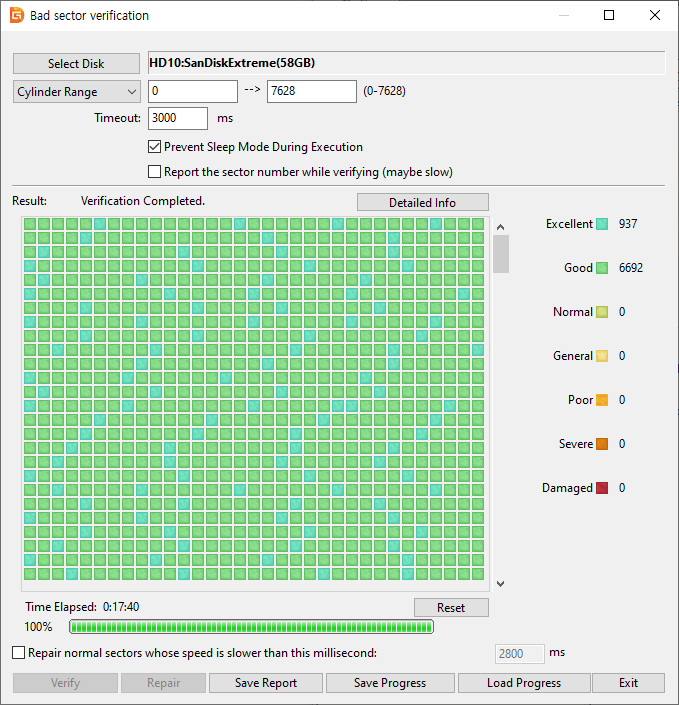
Task: Maximize the Bad sector verification window
Action: pos(609,15)
